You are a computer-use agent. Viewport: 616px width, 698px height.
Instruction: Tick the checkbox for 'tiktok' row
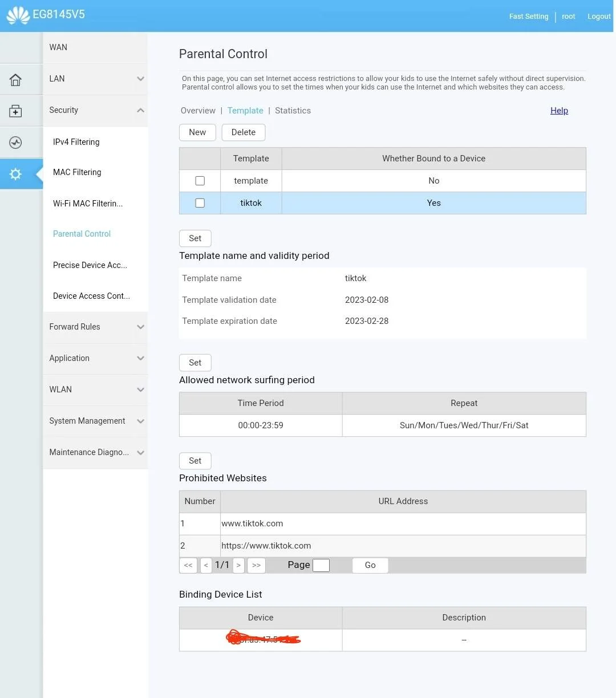[200, 203]
